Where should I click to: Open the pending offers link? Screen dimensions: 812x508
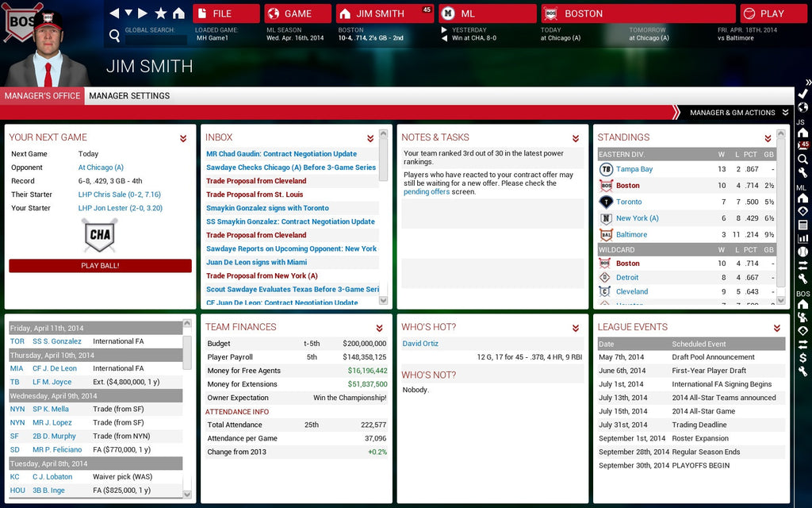tap(427, 192)
